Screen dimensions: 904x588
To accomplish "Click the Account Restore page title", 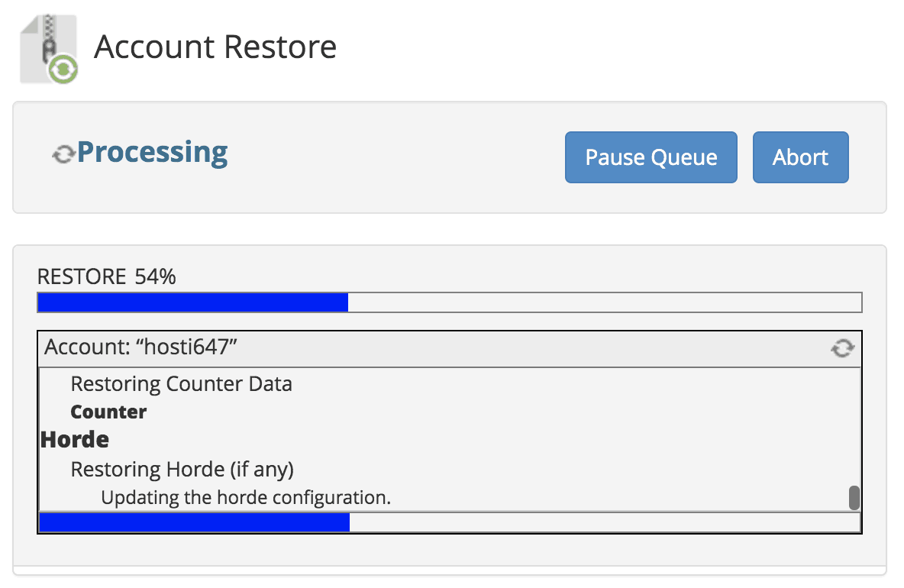I will tap(215, 47).
